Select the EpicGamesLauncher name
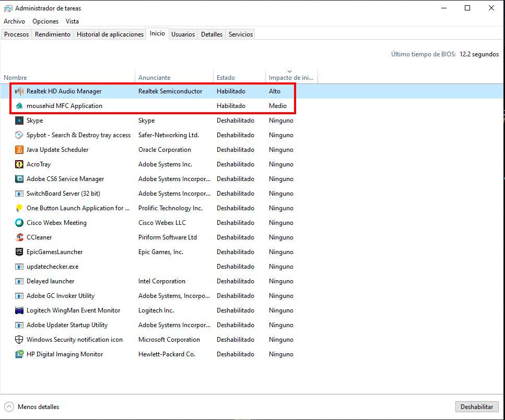This screenshot has height=420, width=505. pos(55,252)
